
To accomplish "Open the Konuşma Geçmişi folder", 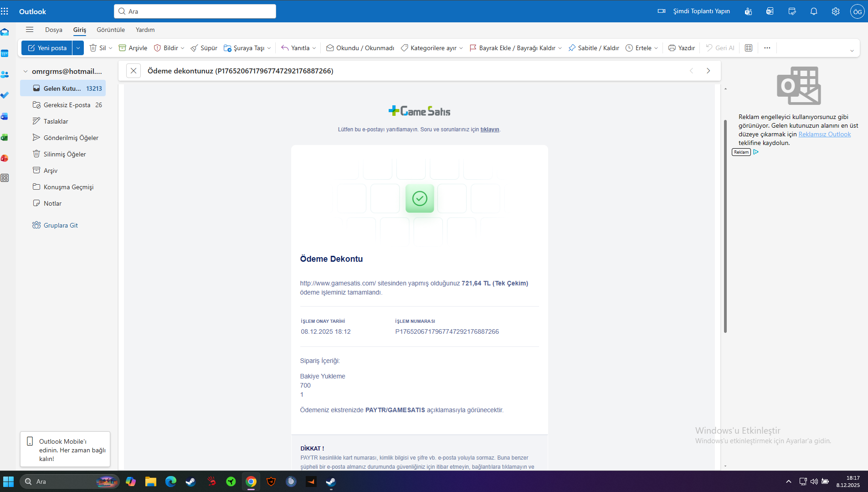I will coord(63,187).
